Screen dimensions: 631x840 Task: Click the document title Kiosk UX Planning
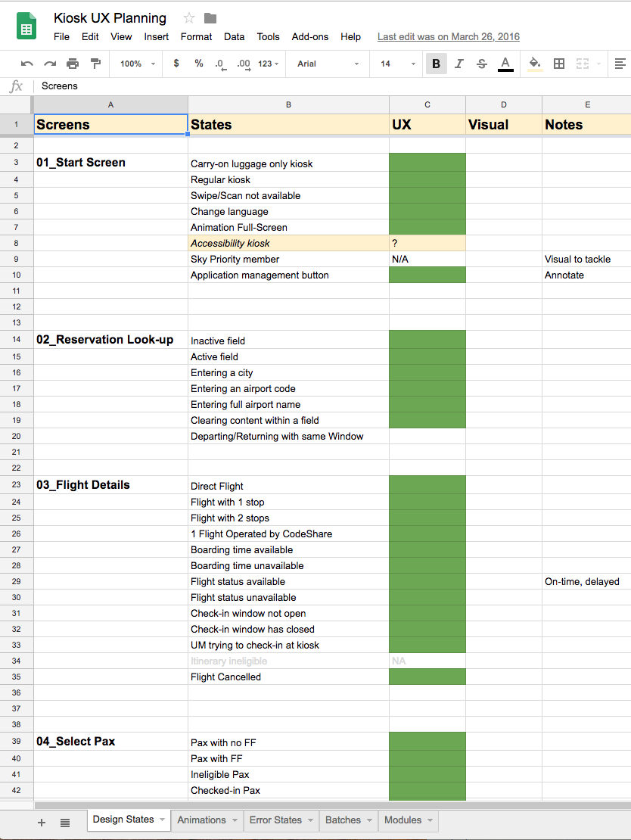(110, 18)
